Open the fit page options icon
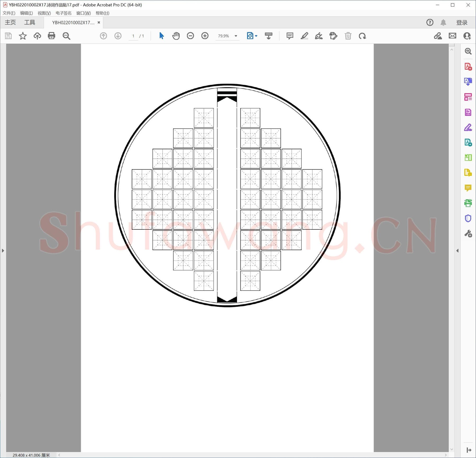This screenshot has width=476, height=458. tap(250, 36)
